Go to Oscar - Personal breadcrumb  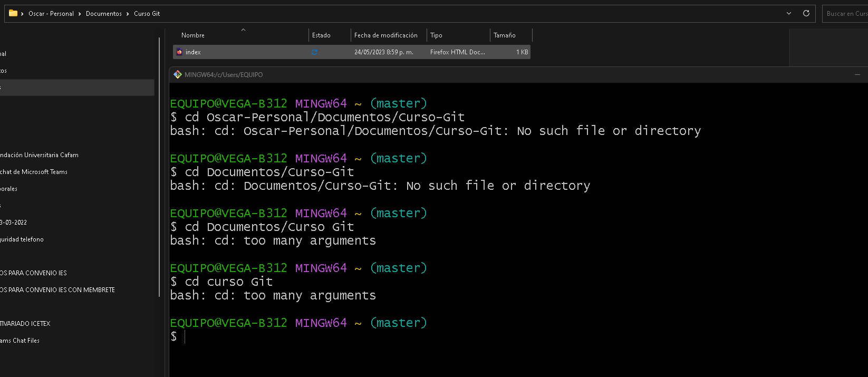pos(51,14)
